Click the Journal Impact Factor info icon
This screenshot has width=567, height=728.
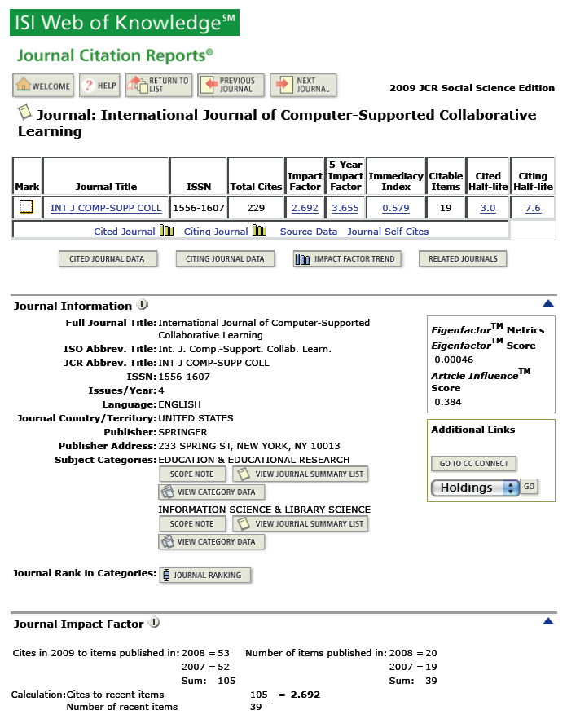click(154, 623)
